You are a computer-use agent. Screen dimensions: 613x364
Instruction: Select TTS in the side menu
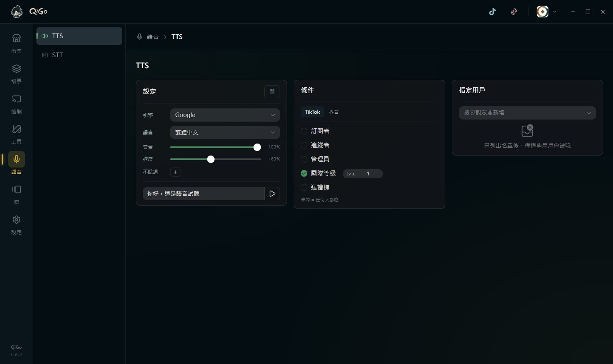click(79, 36)
